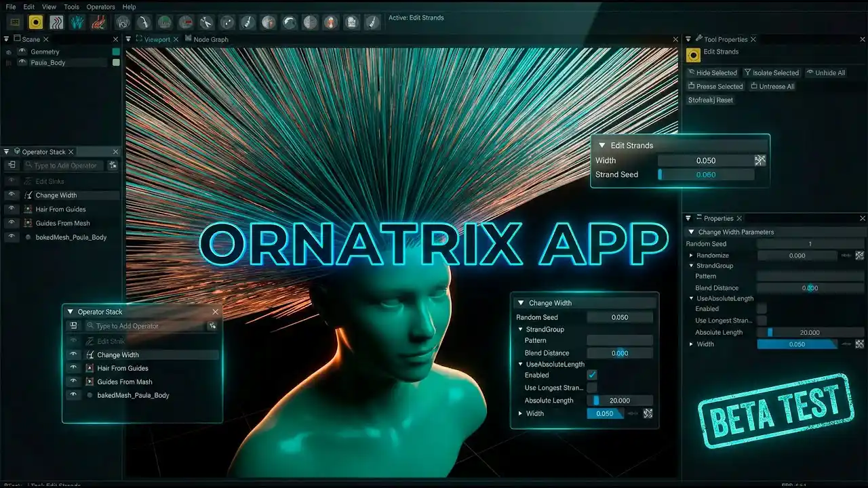The image size is (868, 488).
Task: Uncheck Enabled checkbox in floating Change Width panel
Action: point(592,375)
